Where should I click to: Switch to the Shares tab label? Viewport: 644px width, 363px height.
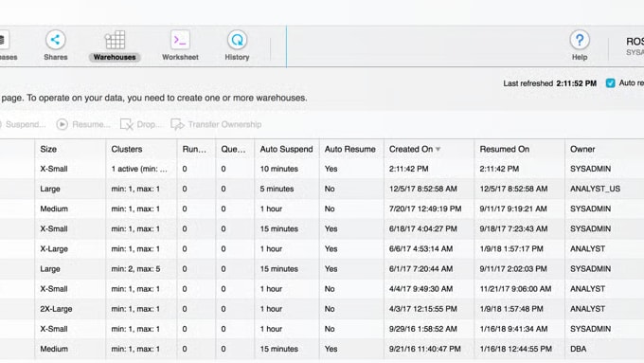point(56,57)
